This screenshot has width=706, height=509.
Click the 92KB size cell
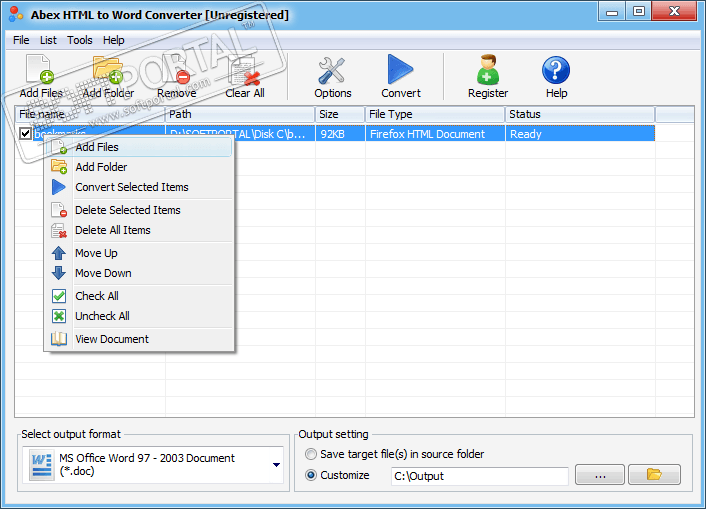tap(340, 134)
